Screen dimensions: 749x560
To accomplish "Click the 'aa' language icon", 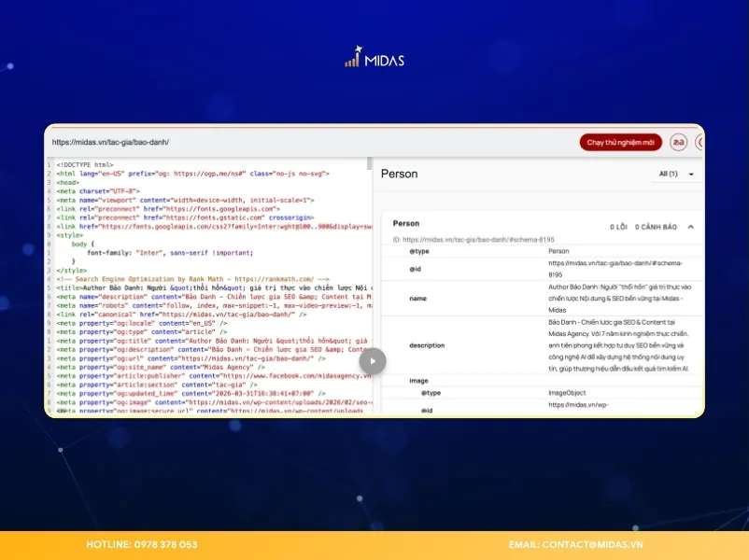I will [x=679, y=142].
